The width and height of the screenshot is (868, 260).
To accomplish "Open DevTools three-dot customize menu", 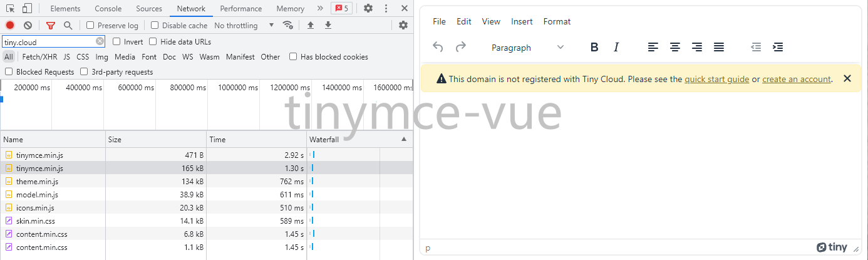I will click(x=386, y=8).
